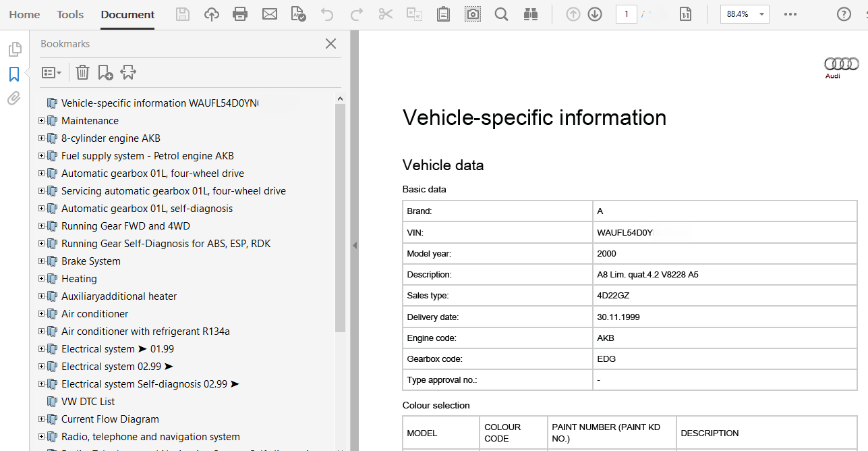Image resolution: width=868 pixels, height=451 pixels.
Task: Click the Cut scissors icon
Action: [x=386, y=14]
